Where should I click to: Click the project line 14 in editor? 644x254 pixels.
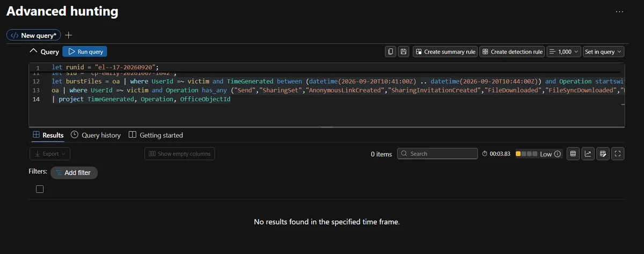coord(141,100)
